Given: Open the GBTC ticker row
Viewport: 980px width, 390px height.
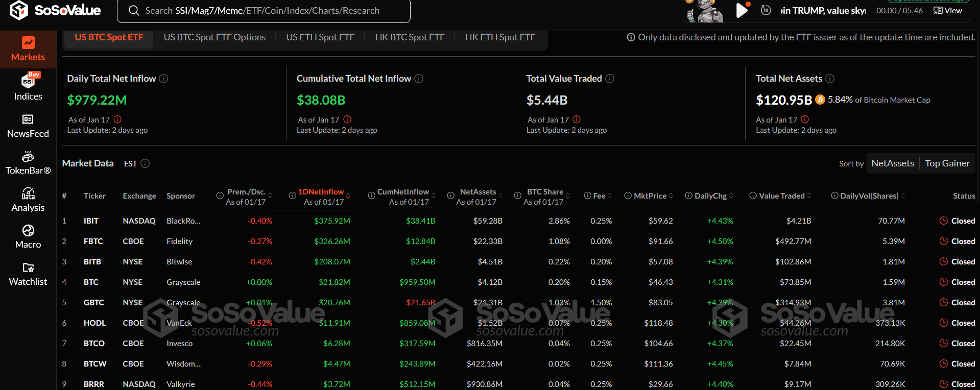Looking at the screenshot, I should pyautogui.click(x=518, y=303).
